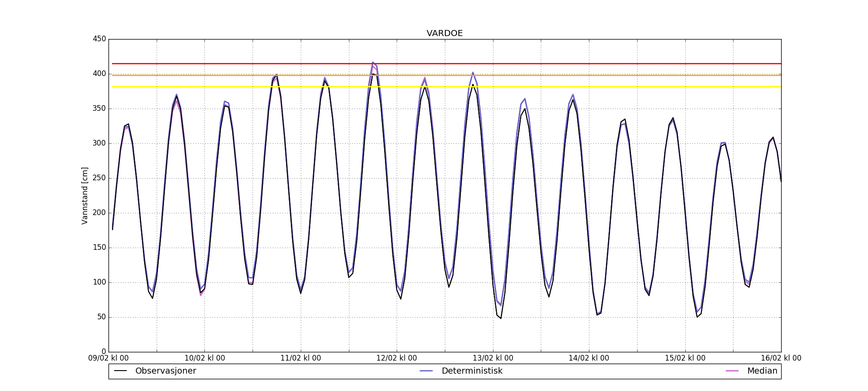Click the 250 y-axis tick label

click(99, 178)
